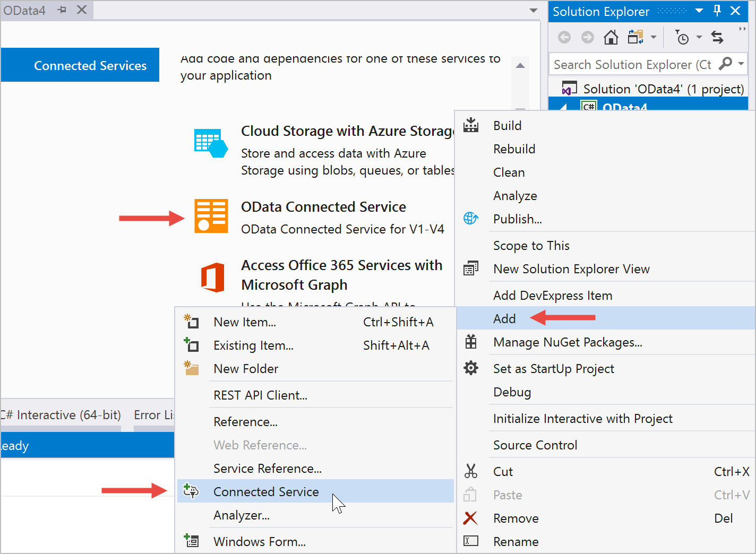Click the services list scroll up arrow

[520, 65]
